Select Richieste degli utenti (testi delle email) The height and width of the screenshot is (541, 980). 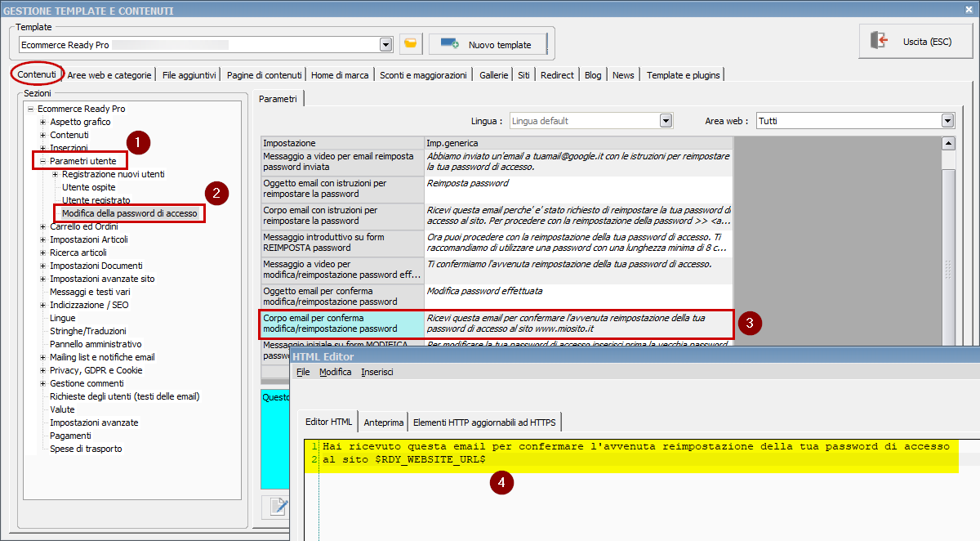[125, 396]
